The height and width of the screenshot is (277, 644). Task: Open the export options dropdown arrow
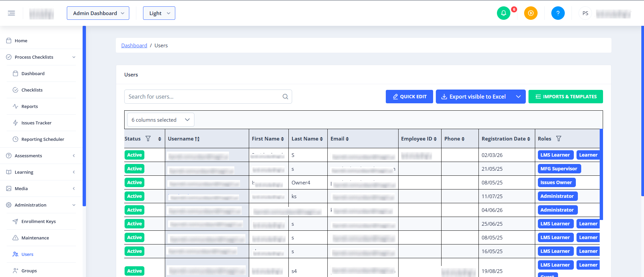(x=518, y=97)
